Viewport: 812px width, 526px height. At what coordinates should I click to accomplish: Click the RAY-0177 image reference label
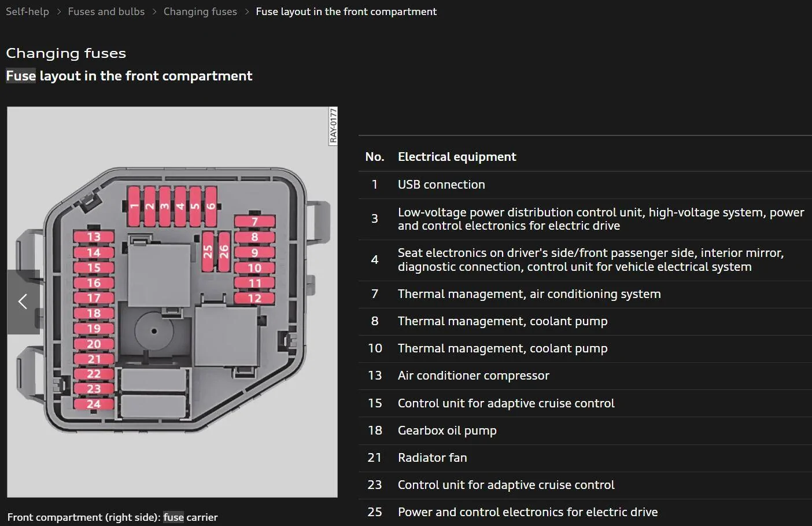(x=333, y=126)
